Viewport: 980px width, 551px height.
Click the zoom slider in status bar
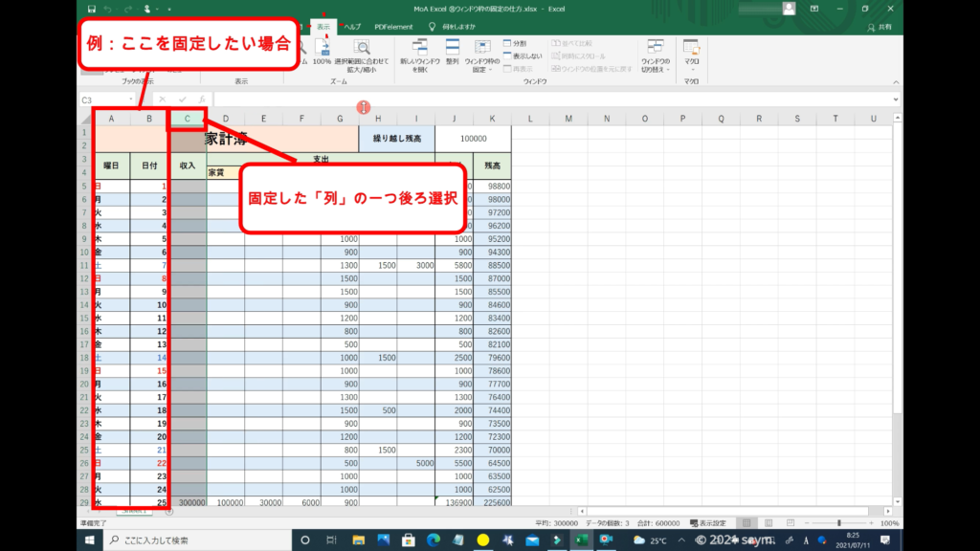pos(839,523)
